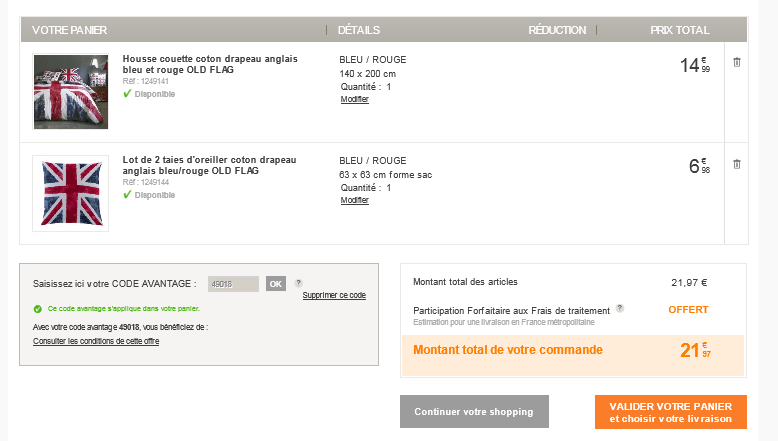
Task: Click the Disponible checkmark for the pillowcases
Action: (127, 195)
